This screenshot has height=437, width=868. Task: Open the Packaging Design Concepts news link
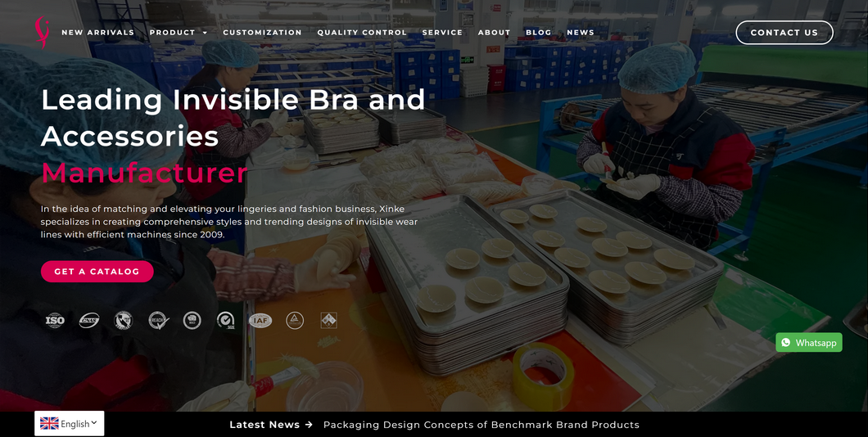(481, 425)
